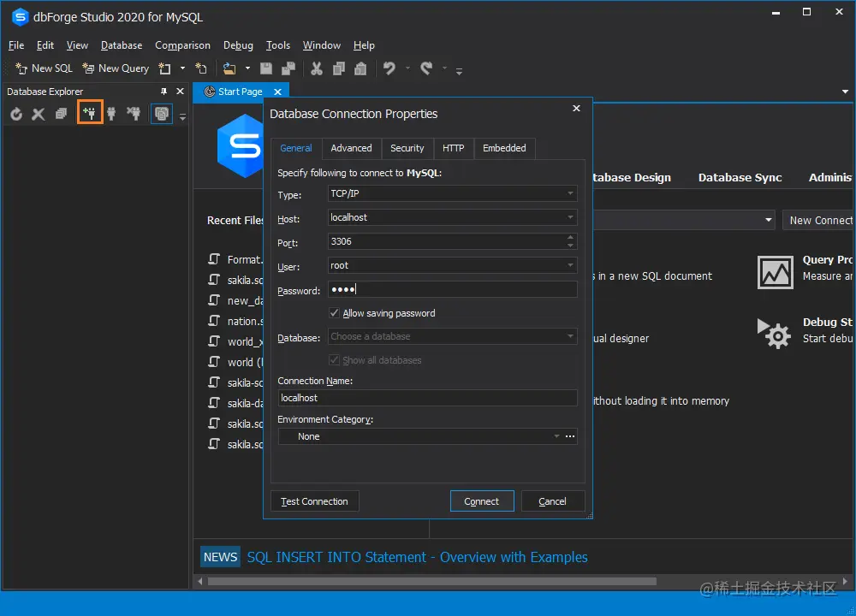Open the Type dropdown showing TCP/IP
Viewport: 856px width, 616px height.
pyautogui.click(x=570, y=193)
